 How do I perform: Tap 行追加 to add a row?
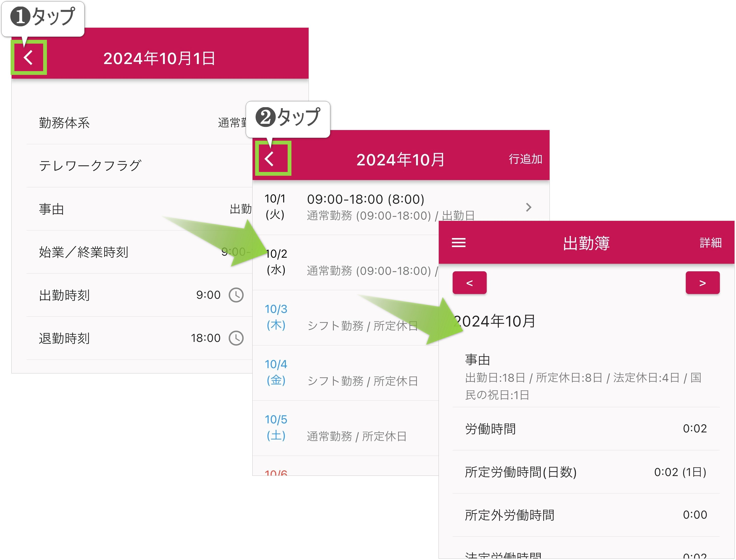[525, 159]
